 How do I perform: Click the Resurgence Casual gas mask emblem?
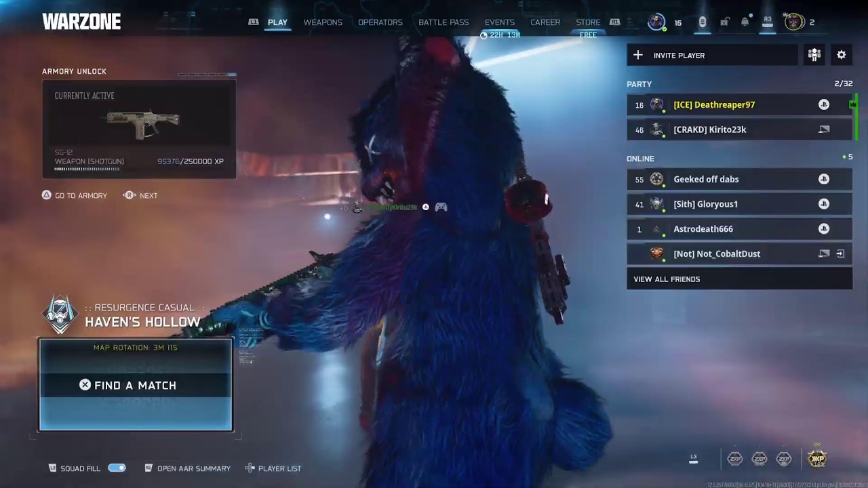60,314
